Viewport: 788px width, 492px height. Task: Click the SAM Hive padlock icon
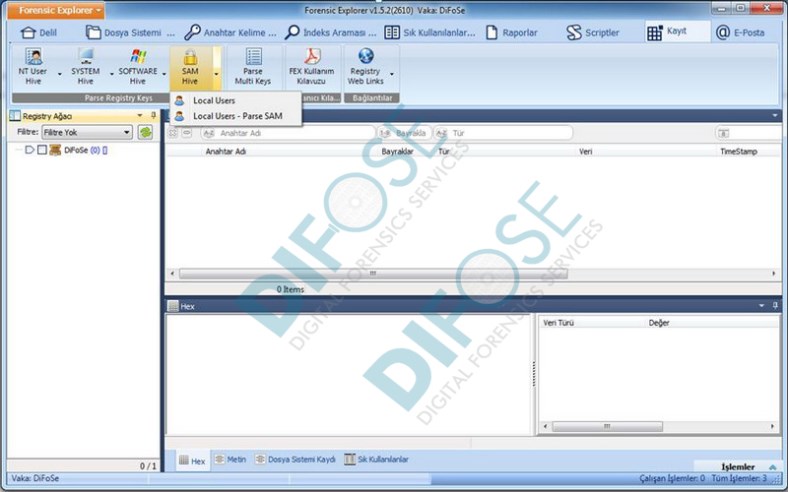(x=190, y=58)
